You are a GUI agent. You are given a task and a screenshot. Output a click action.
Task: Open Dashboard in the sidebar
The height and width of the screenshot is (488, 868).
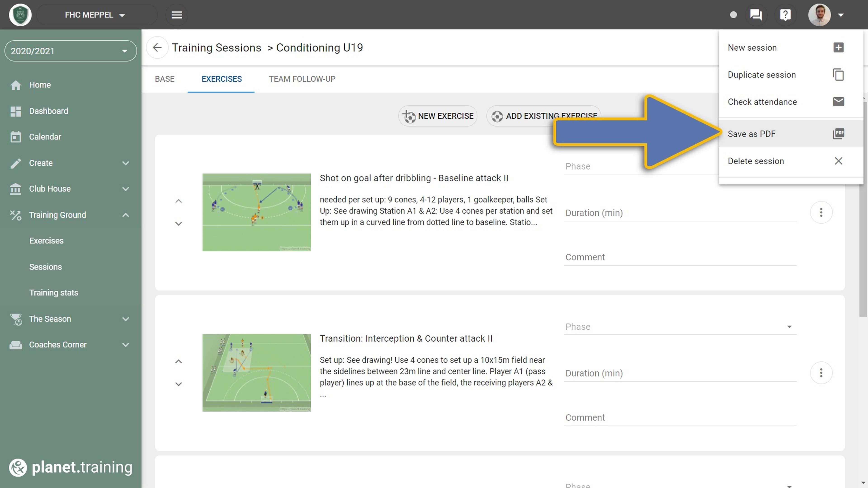click(71, 111)
